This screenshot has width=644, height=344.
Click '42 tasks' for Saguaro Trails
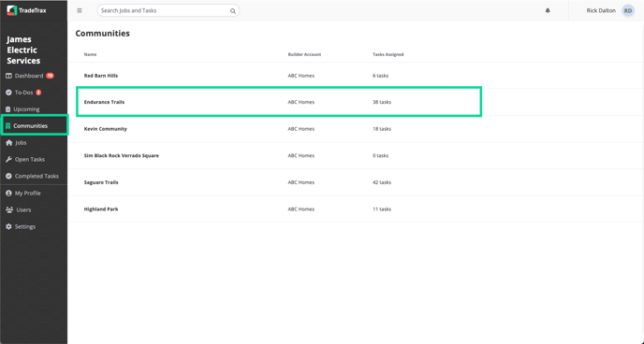382,182
